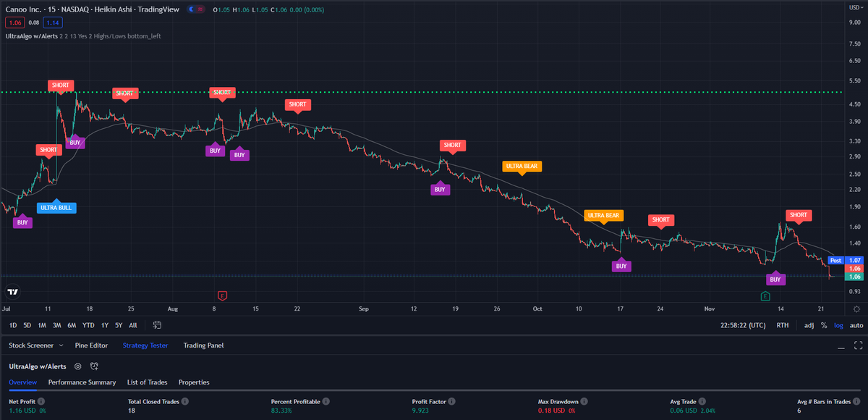Click the Profit Factor value 9.923
868x420 pixels.
(422, 411)
